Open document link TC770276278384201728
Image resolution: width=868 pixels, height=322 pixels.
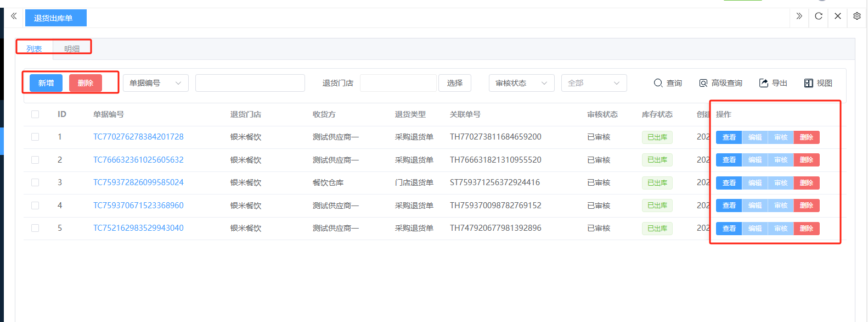point(138,137)
